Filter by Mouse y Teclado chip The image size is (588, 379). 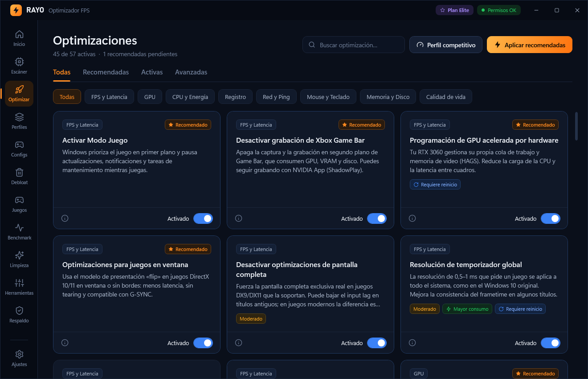click(x=328, y=97)
